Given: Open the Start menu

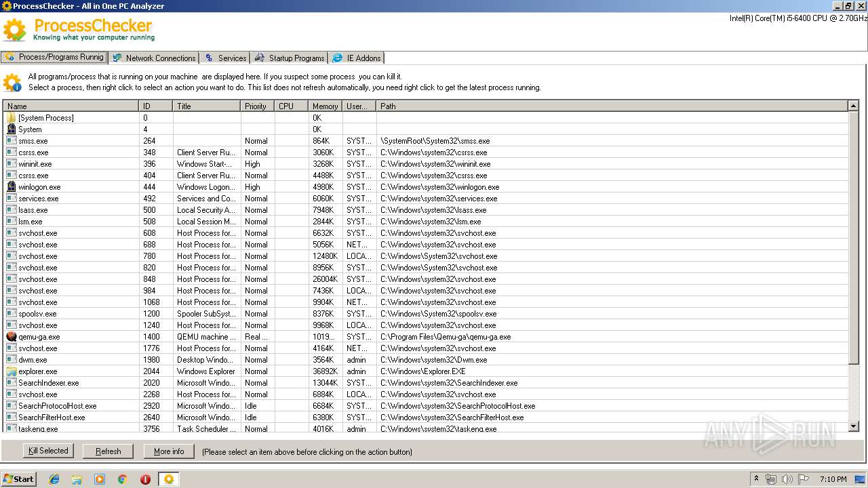Looking at the screenshot, I should [18, 479].
